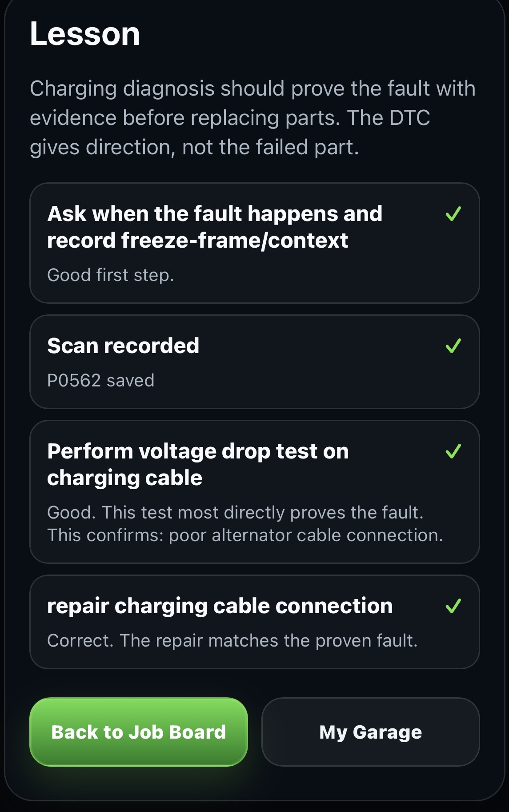
Task: Click the checkmark on repair charging cable connection
Action: pos(453,606)
